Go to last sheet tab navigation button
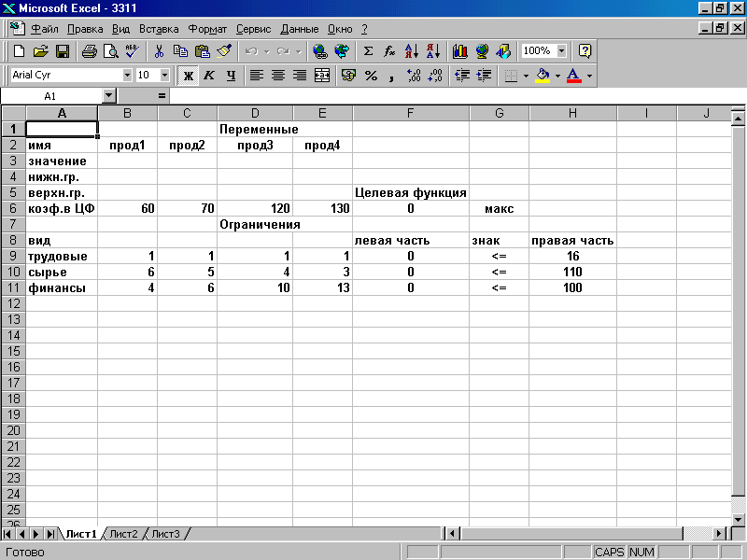 [50, 534]
